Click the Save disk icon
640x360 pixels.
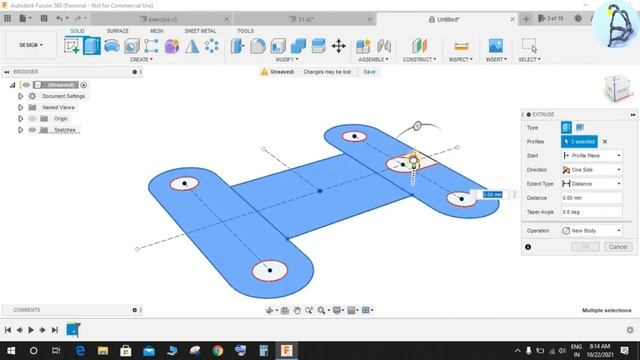pos(44,18)
